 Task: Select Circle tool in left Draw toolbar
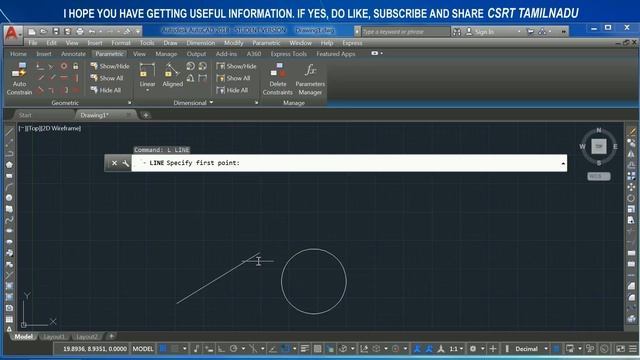(9, 198)
